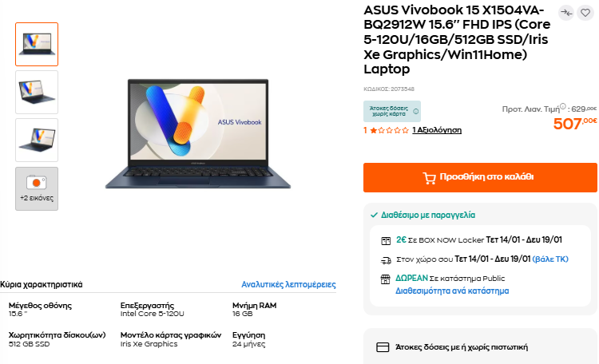Click info icon on interest-free installments badge

click(415, 112)
